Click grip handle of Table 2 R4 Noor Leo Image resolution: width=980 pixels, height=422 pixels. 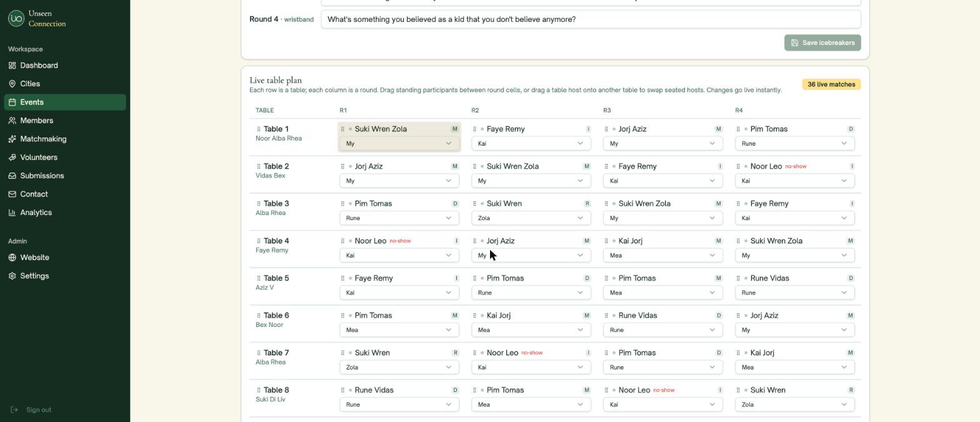738,166
